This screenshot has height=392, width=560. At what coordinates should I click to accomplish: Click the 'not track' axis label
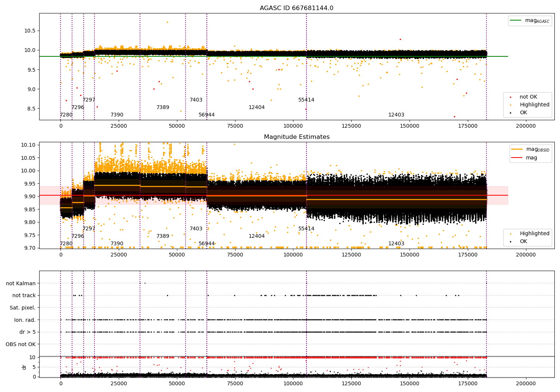point(24,295)
